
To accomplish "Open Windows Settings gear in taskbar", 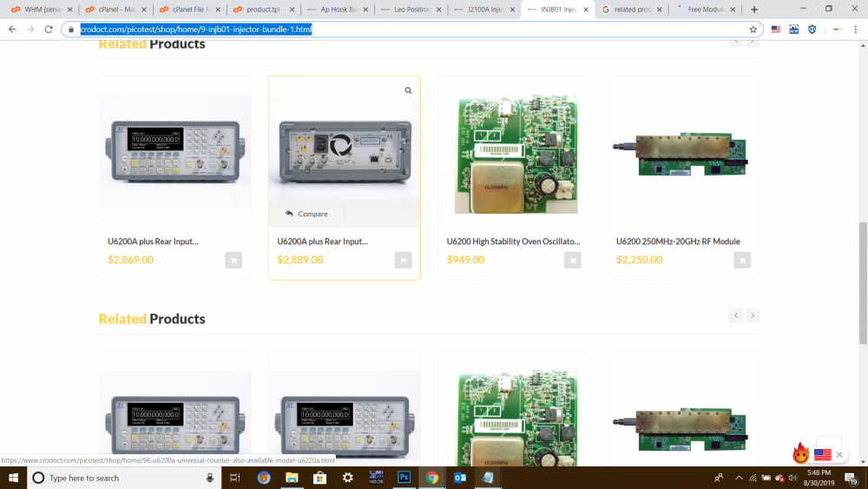I will [x=348, y=478].
